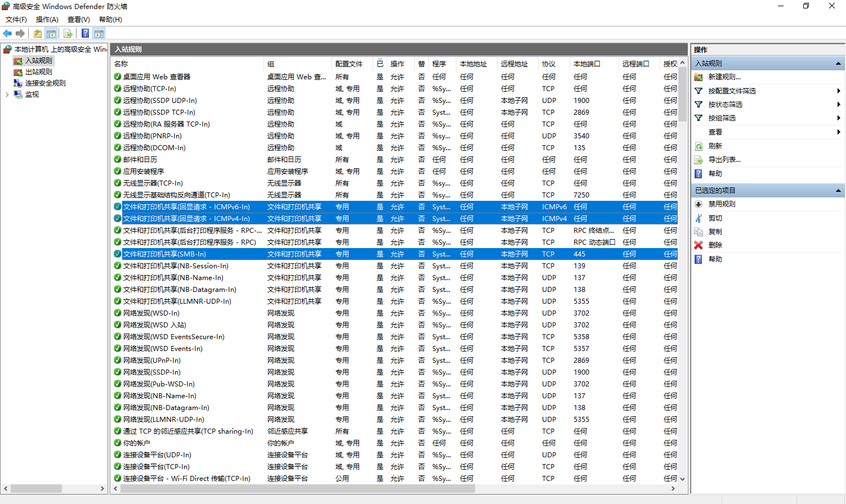Expand the 监视 tree node
The width and height of the screenshot is (846, 504).
pos(7,94)
